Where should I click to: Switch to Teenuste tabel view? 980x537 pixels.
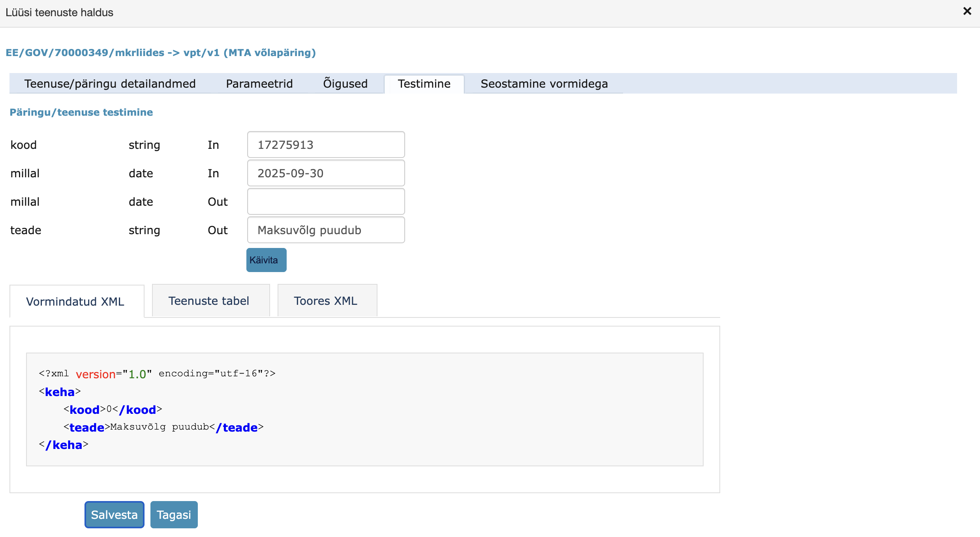coord(208,301)
